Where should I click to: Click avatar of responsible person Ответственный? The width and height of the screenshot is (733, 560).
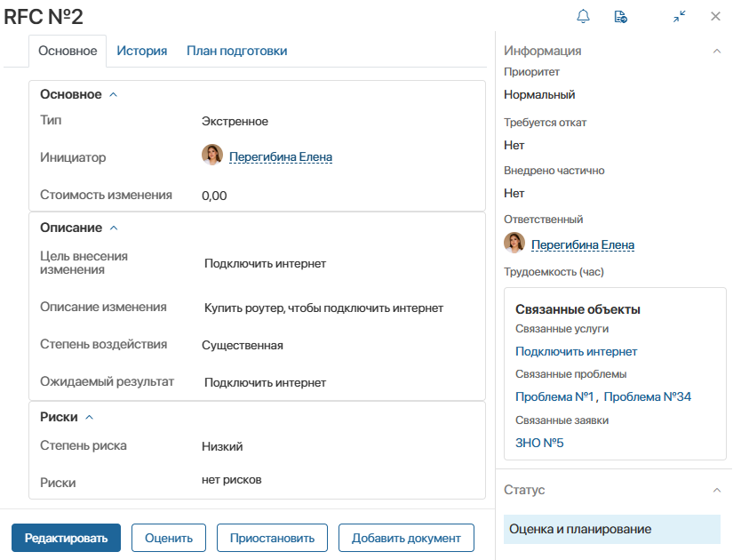click(x=514, y=244)
